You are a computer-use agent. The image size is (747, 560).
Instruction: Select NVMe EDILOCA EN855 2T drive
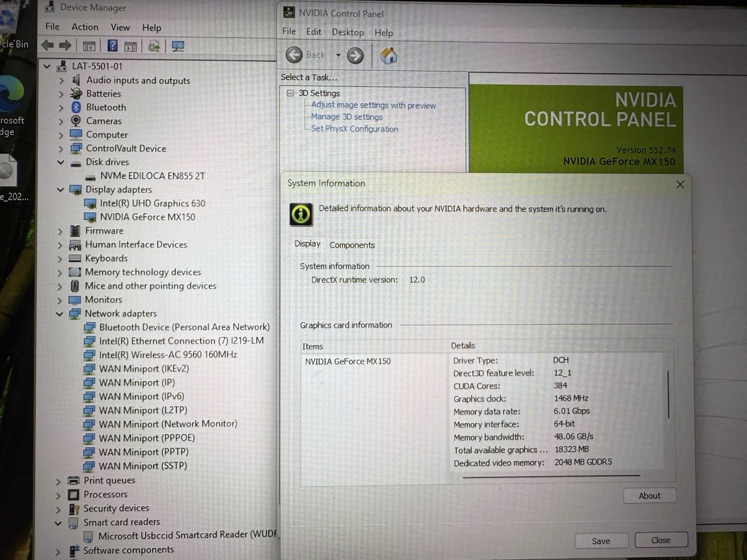click(152, 176)
